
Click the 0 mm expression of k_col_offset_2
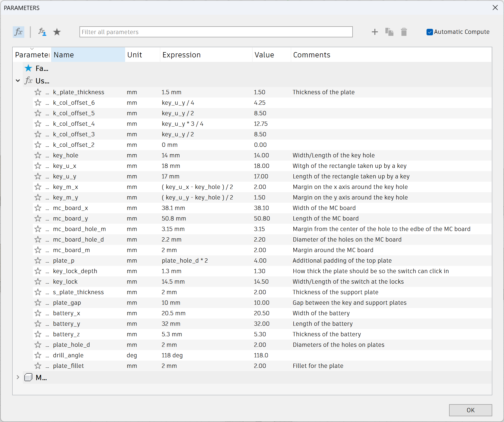pos(170,145)
